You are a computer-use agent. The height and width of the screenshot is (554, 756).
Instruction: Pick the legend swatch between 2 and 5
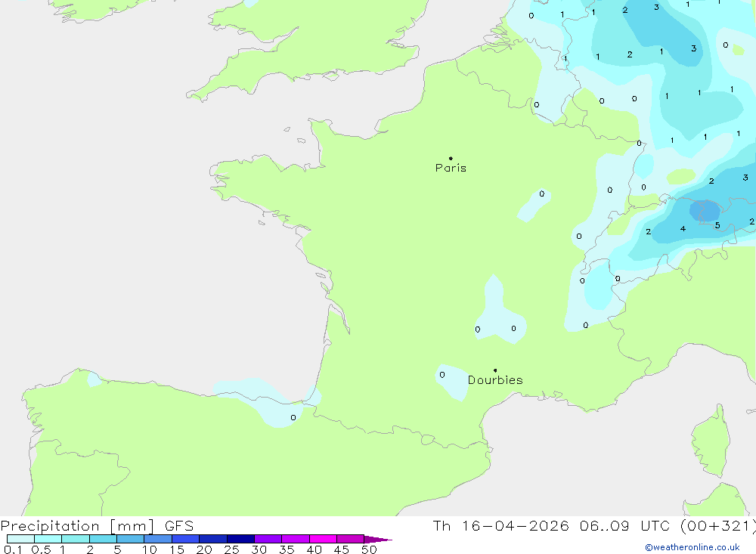103,539
